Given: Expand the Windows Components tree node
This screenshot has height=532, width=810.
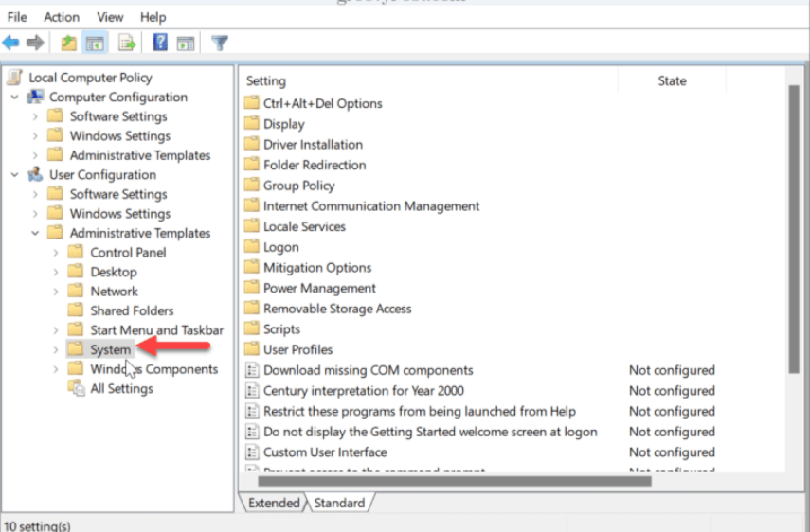Looking at the screenshot, I should pyautogui.click(x=56, y=369).
